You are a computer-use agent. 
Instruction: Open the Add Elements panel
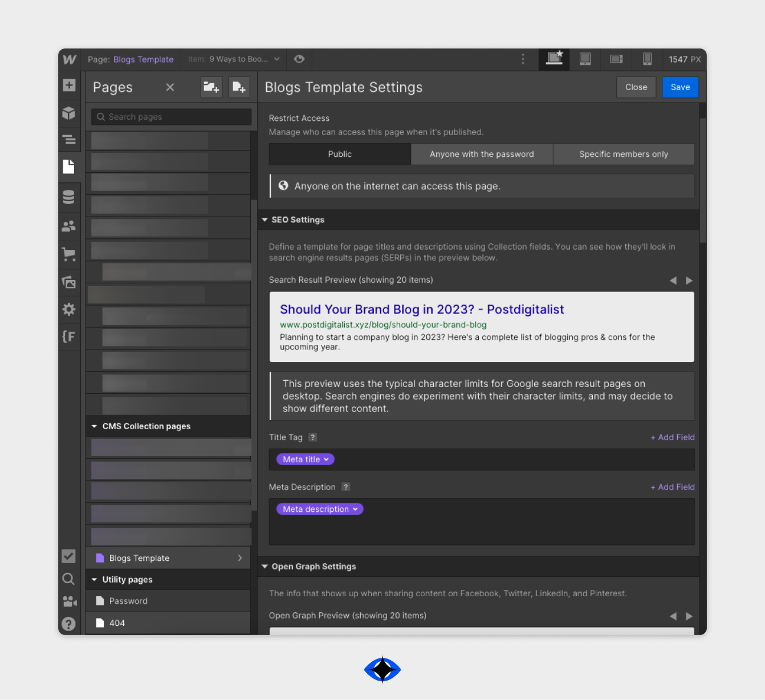[69, 85]
